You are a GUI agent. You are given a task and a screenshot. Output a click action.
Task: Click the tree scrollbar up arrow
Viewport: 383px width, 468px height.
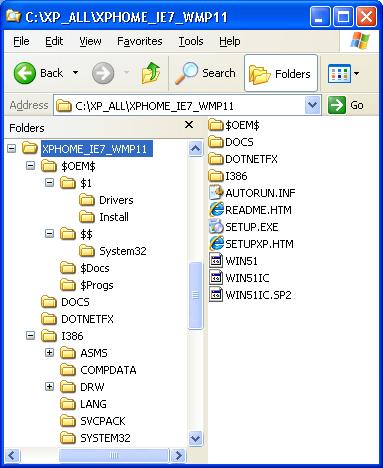click(x=195, y=148)
